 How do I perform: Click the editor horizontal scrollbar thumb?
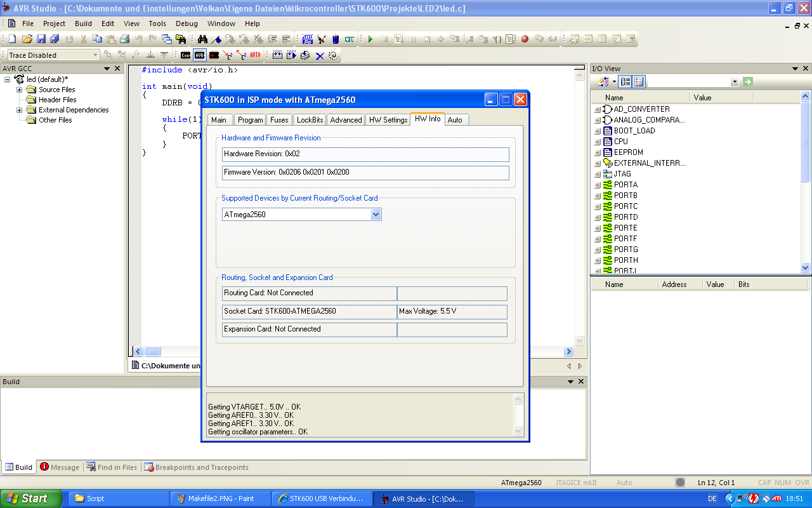[x=152, y=351]
